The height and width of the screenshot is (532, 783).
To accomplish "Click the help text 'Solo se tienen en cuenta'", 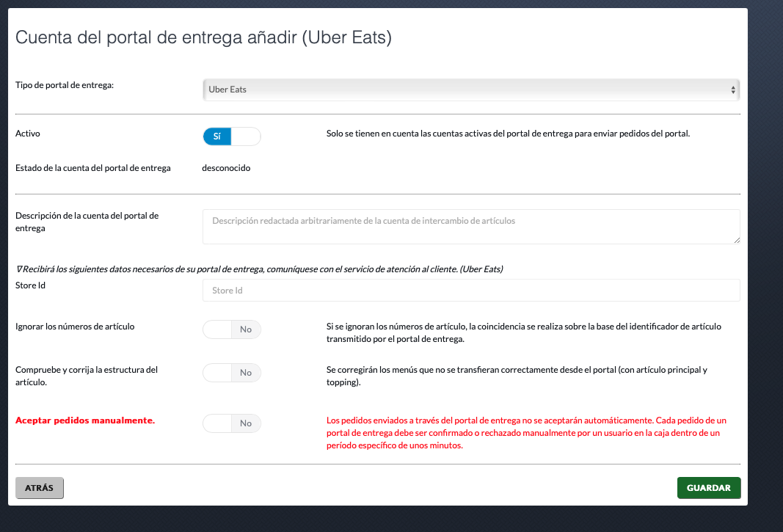I will (508, 134).
